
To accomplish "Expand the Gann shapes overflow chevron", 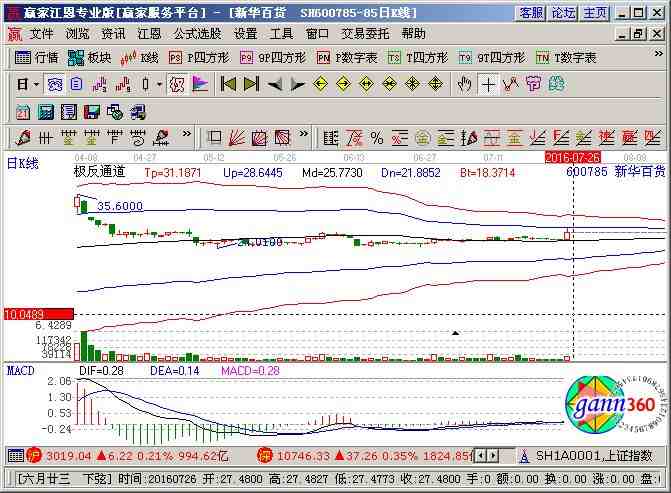I will pos(303,134).
